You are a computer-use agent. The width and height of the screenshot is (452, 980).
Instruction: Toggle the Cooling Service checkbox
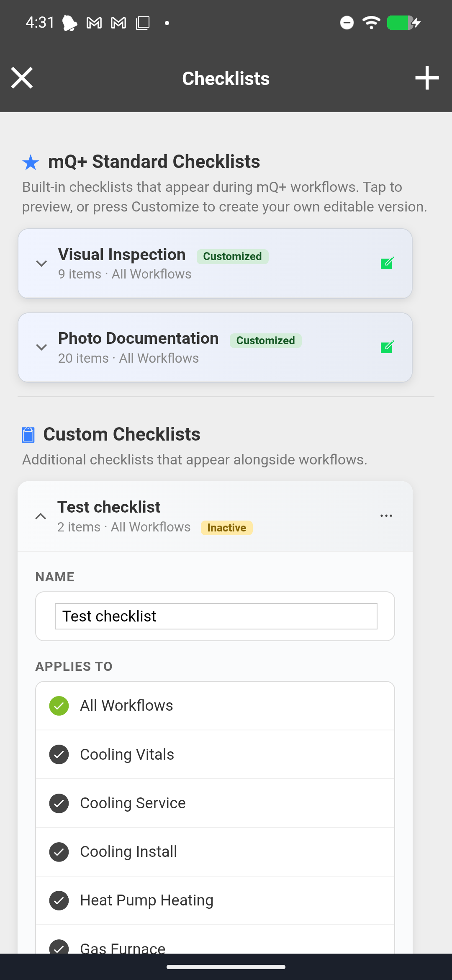(x=59, y=803)
